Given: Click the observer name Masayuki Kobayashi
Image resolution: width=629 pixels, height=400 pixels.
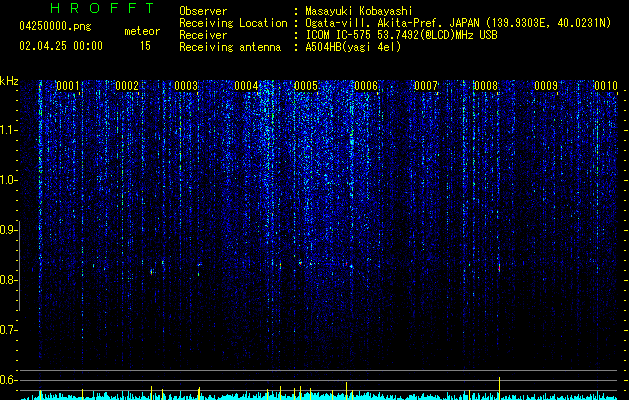Looking at the screenshot, I should point(359,11).
